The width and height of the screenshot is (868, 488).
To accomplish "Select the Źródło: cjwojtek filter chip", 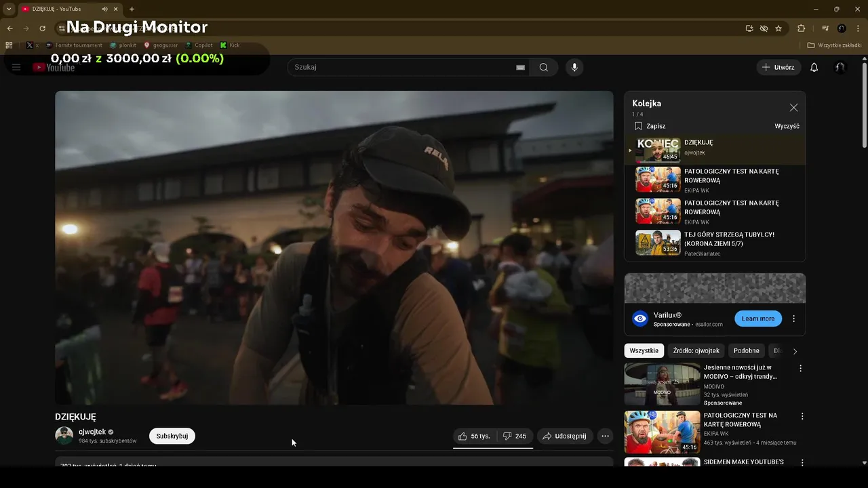I will point(696,350).
